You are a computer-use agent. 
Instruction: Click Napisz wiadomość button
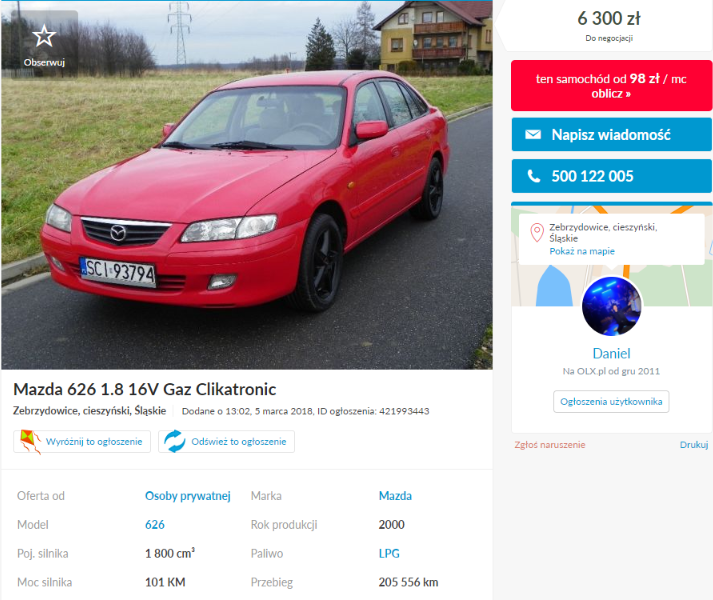[x=612, y=135]
